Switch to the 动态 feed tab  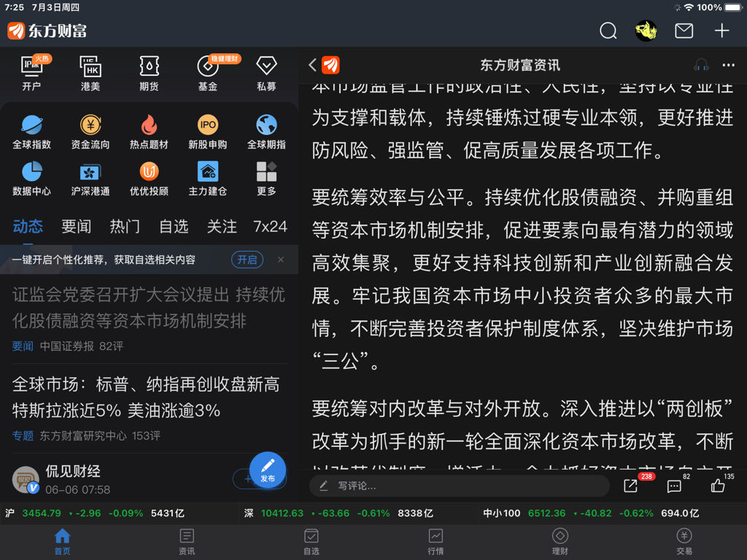28,226
